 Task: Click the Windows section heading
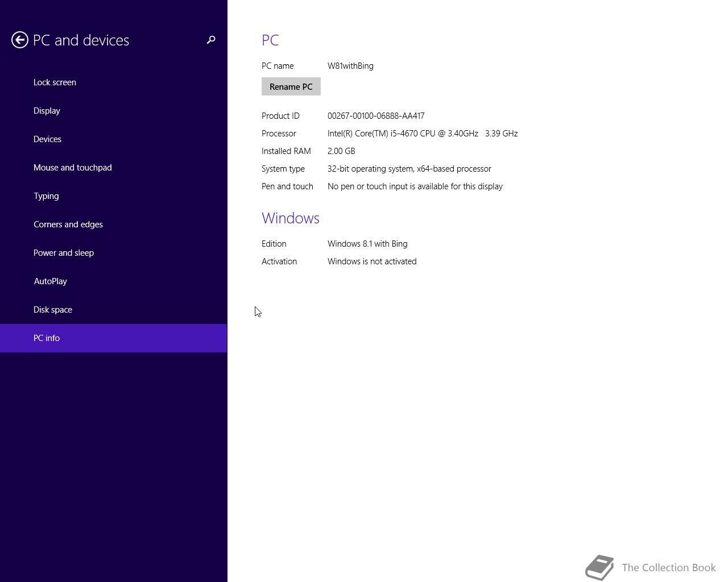coord(291,218)
